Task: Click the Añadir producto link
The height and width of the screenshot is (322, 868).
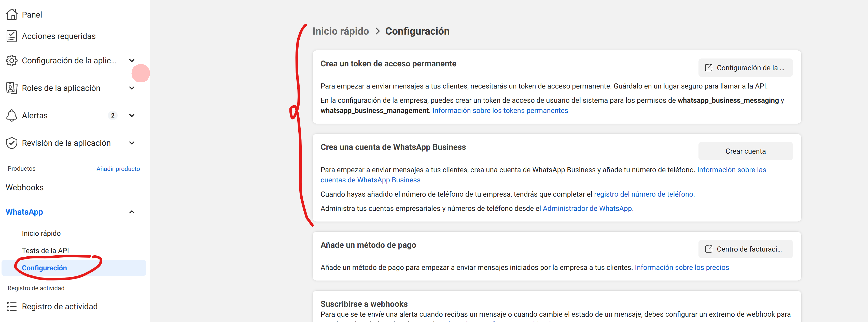Action: click(118, 169)
